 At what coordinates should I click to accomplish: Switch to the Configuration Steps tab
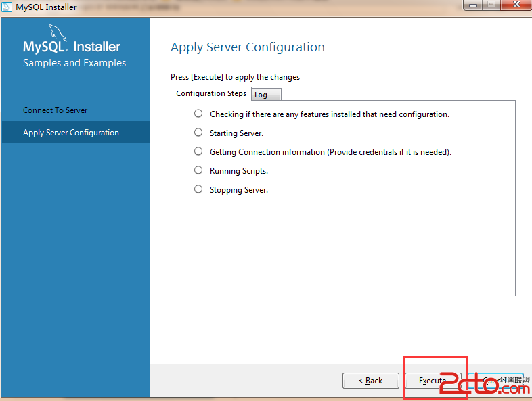211,93
